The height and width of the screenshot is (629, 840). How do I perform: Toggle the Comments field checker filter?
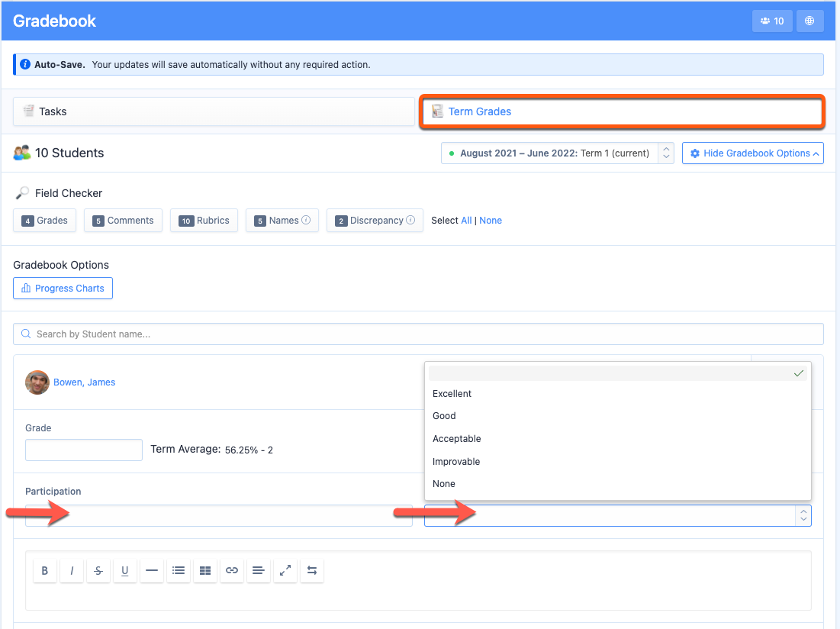(123, 221)
